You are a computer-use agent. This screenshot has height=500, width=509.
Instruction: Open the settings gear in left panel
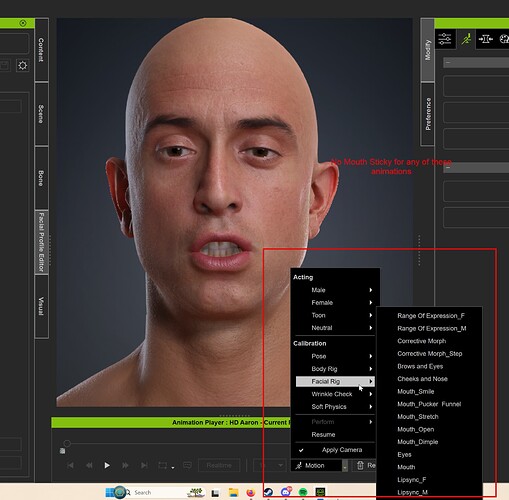point(23,65)
